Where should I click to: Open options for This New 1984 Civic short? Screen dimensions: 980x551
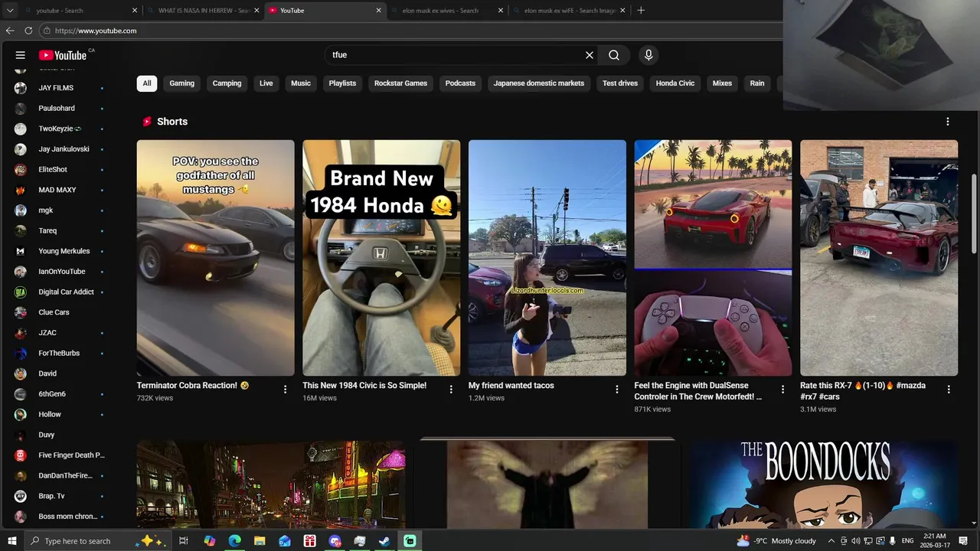pos(451,390)
